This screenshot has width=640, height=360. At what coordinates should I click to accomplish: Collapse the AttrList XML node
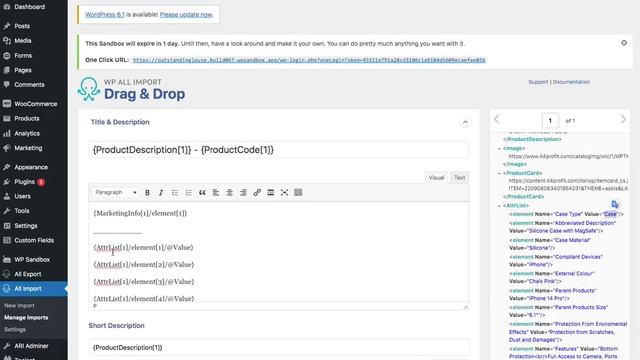[499, 206]
